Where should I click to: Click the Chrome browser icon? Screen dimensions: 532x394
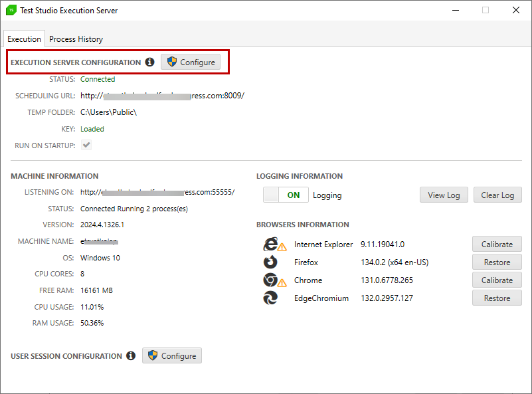pyautogui.click(x=270, y=280)
